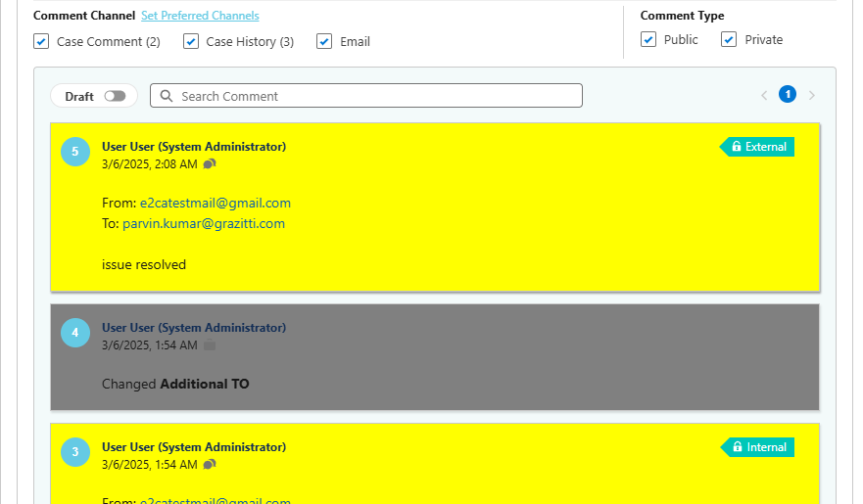Click the number 3 comment badge
Screen dimensions: 863x504
75,452
